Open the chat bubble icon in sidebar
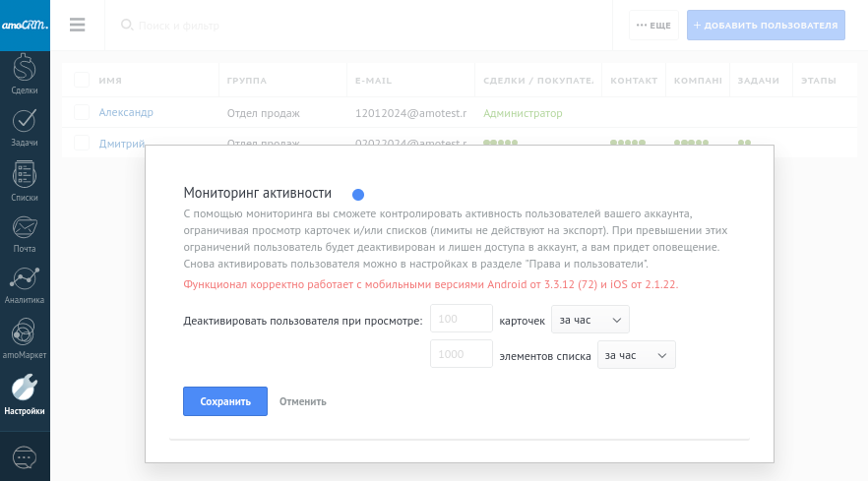The height and width of the screenshot is (481, 868). point(25,457)
